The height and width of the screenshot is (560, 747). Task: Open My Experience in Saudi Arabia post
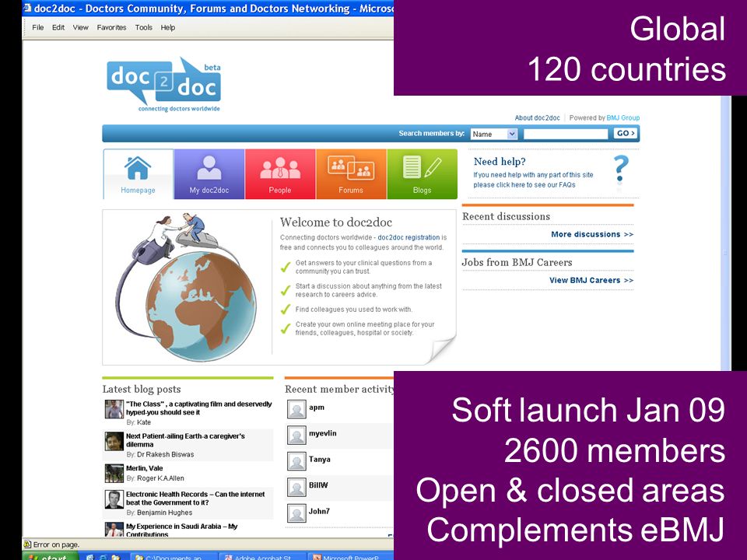tap(181, 530)
